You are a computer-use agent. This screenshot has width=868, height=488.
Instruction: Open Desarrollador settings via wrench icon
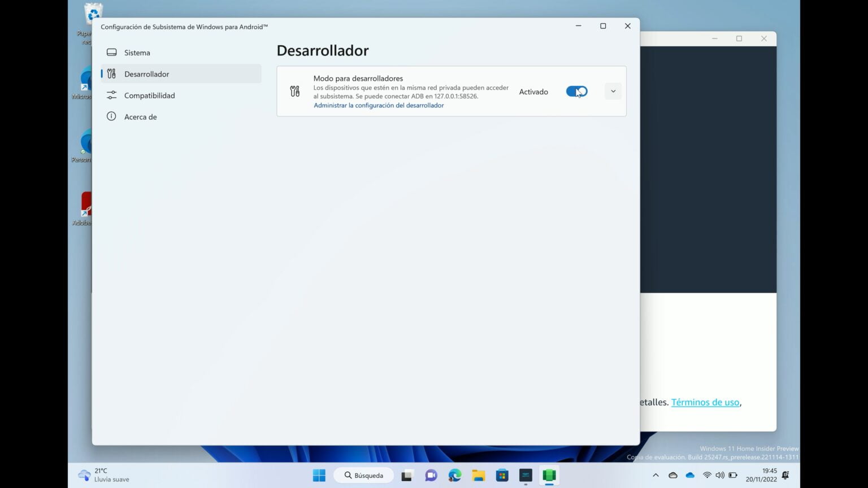[111, 73]
